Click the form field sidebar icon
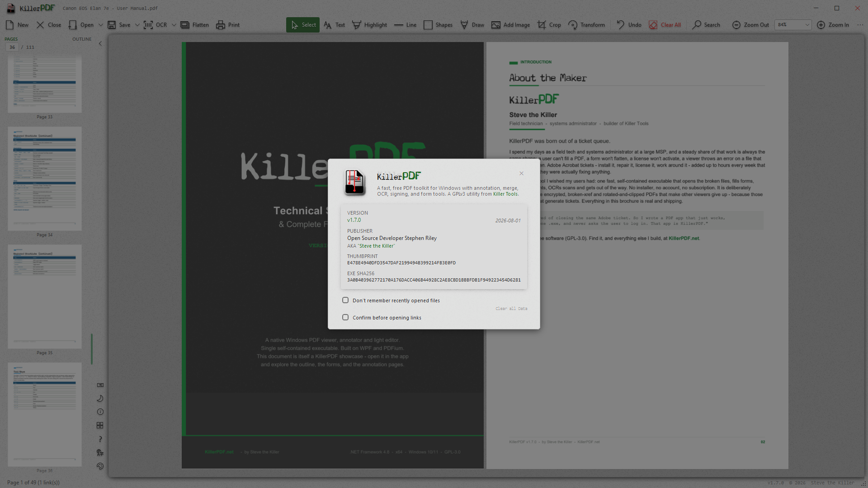Image resolution: width=868 pixels, height=488 pixels. (100, 385)
